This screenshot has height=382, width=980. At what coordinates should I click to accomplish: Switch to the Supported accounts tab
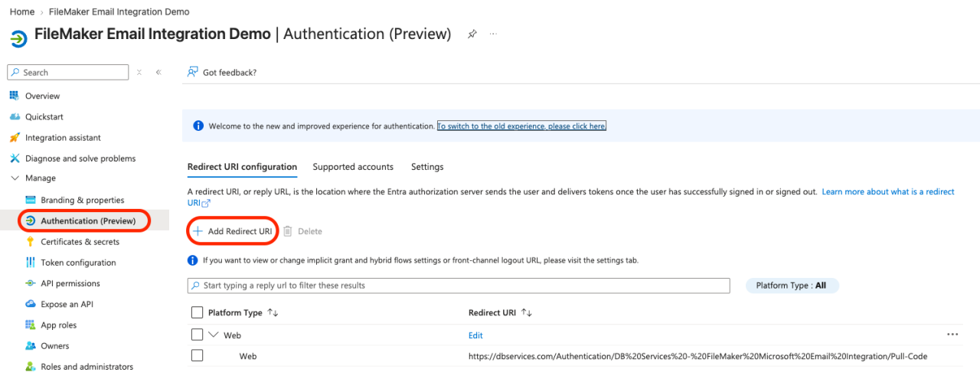click(x=353, y=167)
